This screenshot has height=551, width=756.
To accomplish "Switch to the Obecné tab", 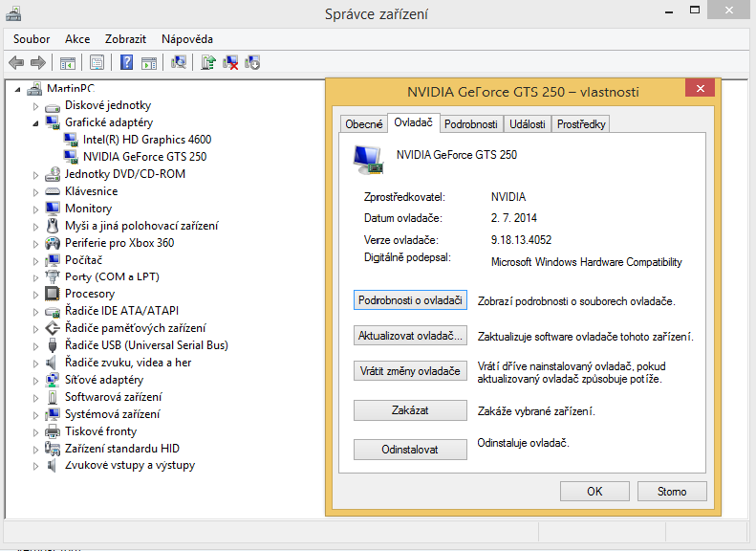I will pos(363,124).
